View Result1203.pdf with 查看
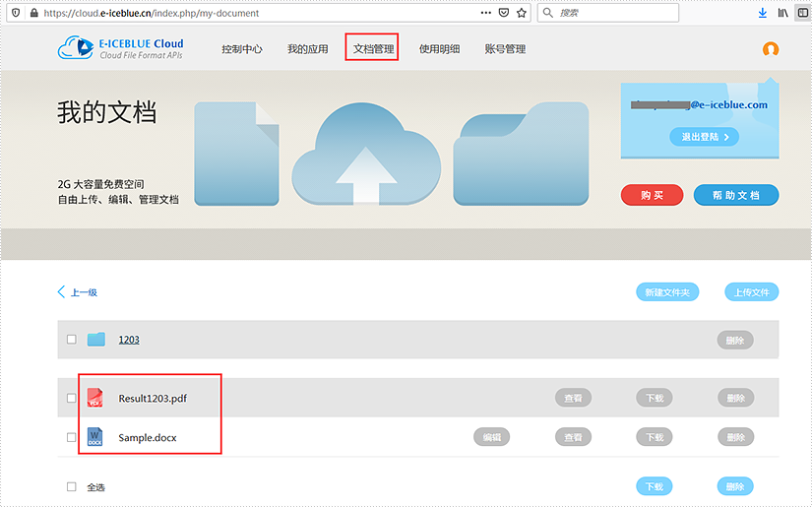 pos(573,398)
